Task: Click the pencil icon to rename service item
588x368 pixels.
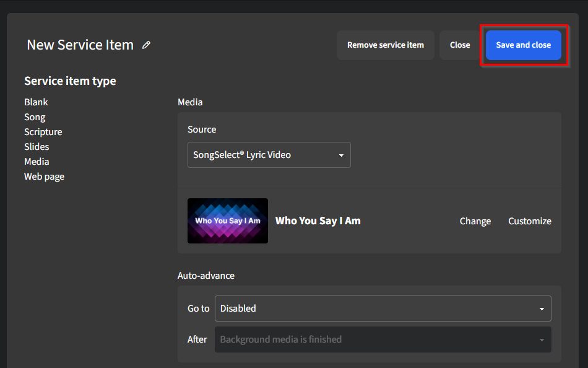Action: tap(146, 45)
